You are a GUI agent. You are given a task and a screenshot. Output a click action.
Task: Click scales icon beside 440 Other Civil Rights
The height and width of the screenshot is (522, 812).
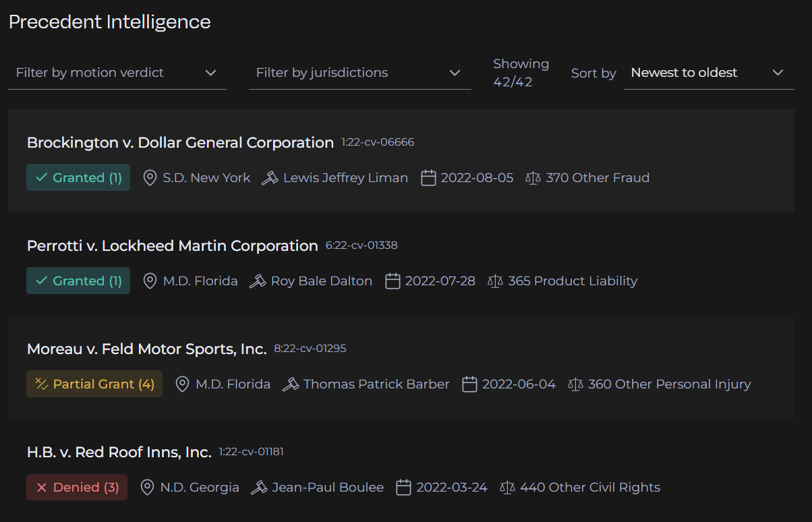(507, 488)
